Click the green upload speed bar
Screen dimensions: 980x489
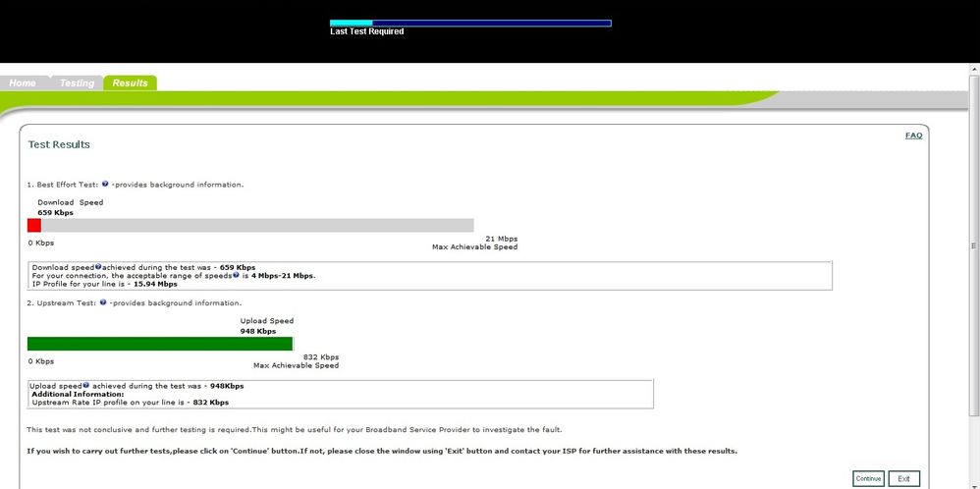160,344
